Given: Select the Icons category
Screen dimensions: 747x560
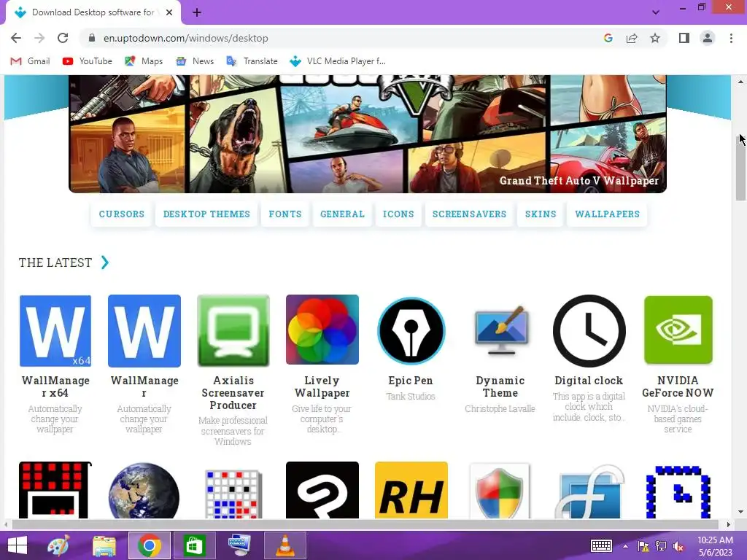Looking at the screenshot, I should coord(398,214).
